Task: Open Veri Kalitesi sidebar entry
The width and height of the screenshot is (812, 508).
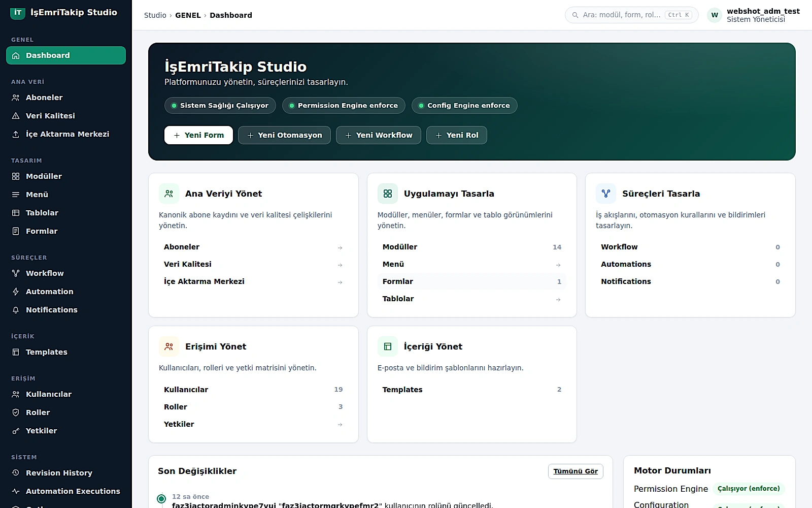Action: pyautogui.click(x=66, y=116)
